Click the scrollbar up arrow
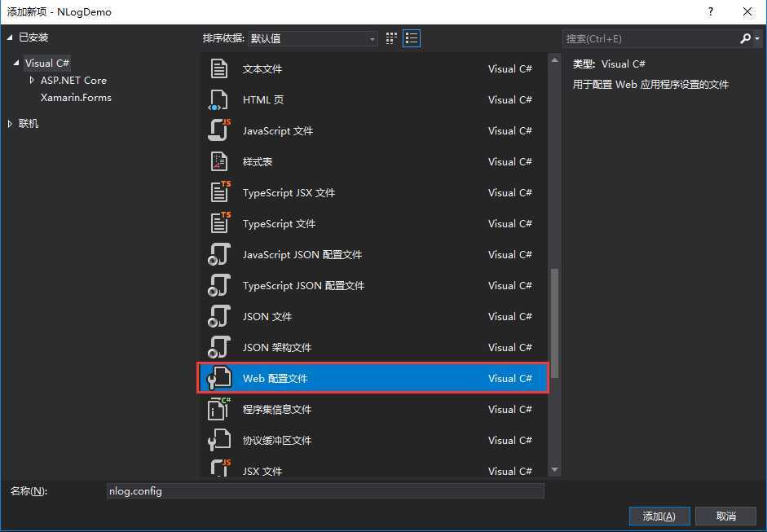 coord(555,60)
